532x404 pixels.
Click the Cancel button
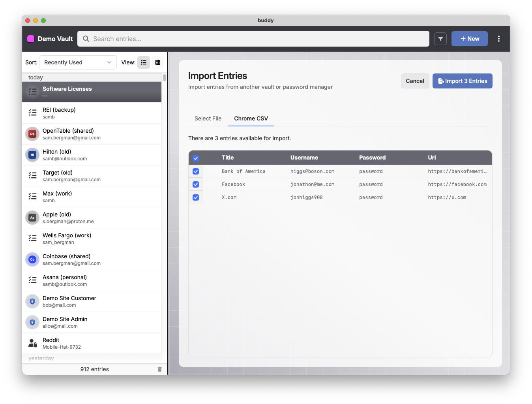415,81
